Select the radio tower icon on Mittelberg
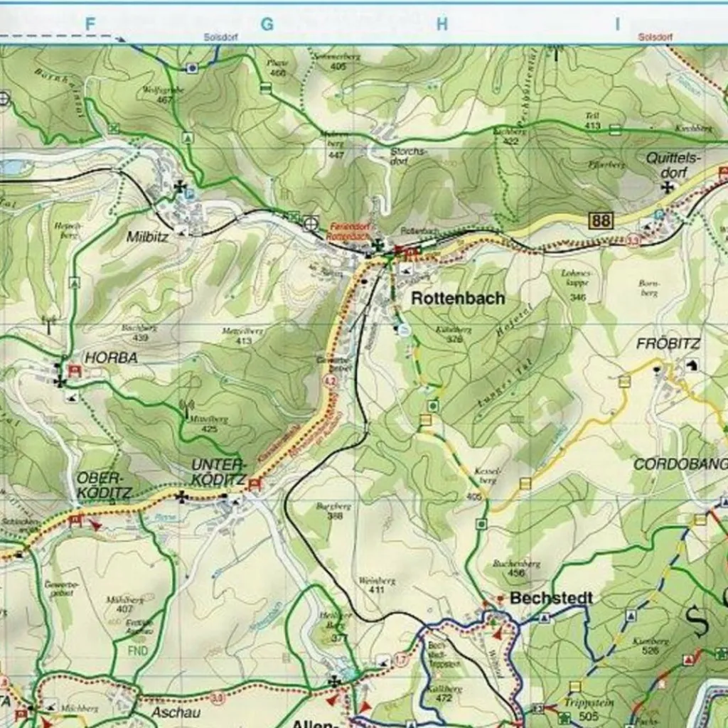This screenshot has height=728, width=728. (187, 408)
